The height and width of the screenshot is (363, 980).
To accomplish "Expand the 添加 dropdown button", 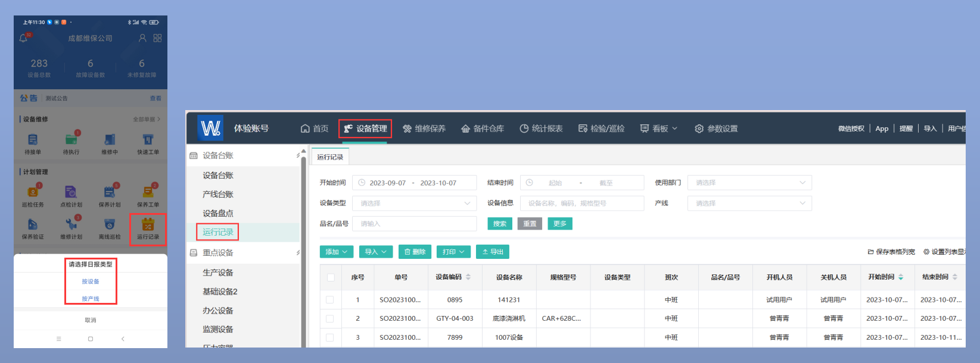I will click(x=337, y=252).
